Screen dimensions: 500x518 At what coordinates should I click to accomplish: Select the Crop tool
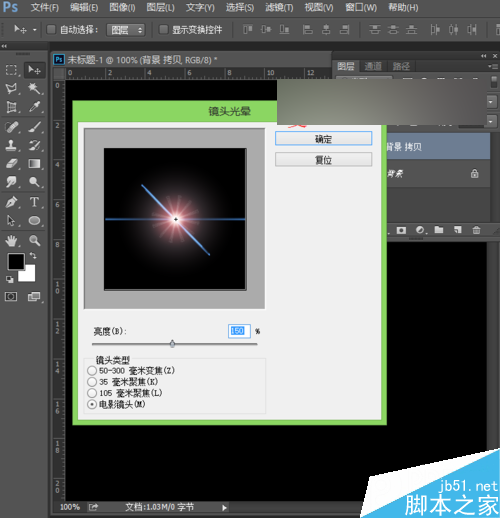(11, 107)
